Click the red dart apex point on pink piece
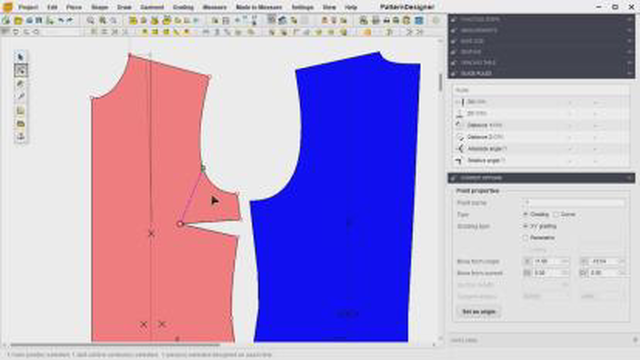 pos(180,224)
